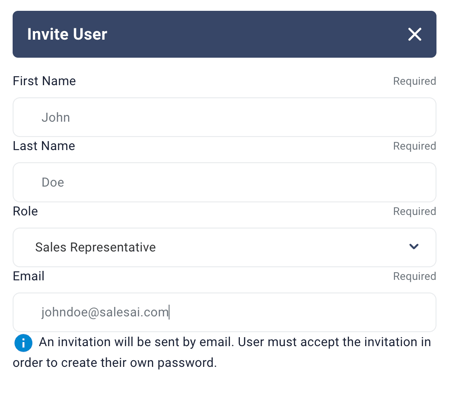The height and width of the screenshot is (393, 450).
Task: Click the Doe placeholder text
Action: click(x=53, y=182)
